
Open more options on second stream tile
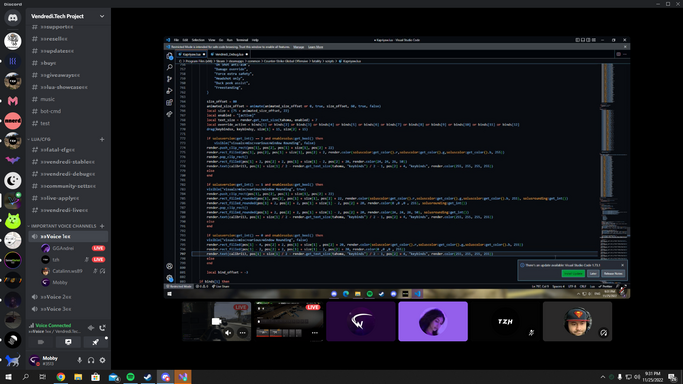[x=314, y=333]
